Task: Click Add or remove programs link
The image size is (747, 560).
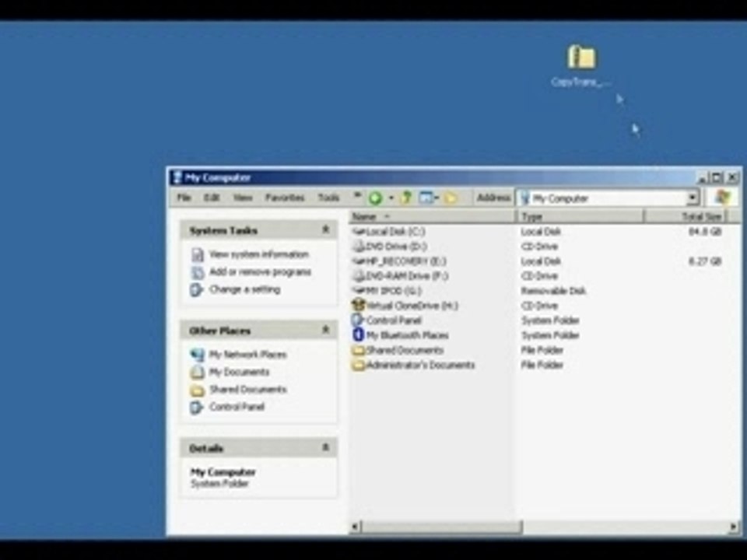Action: coord(260,272)
